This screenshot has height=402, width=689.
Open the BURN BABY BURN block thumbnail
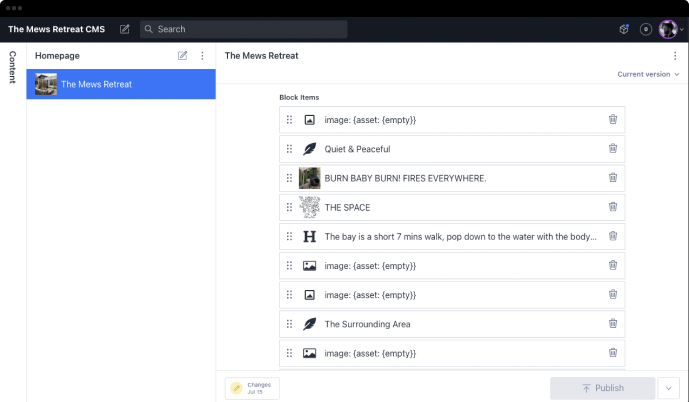click(309, 178)
